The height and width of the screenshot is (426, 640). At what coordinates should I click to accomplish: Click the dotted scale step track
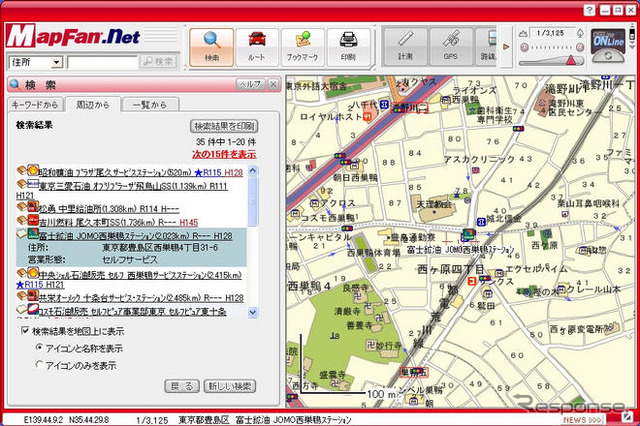pyautogui.click(x=552, y=48)
